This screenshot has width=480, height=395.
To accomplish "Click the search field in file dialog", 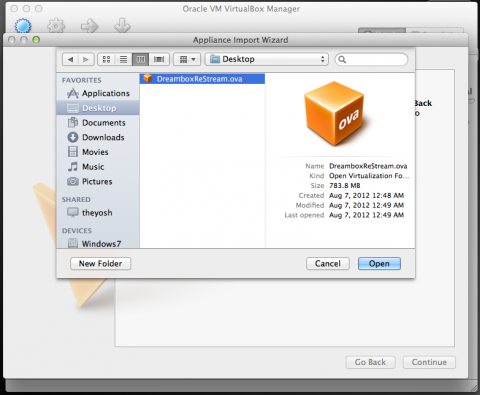I will (x=371, y=59).
